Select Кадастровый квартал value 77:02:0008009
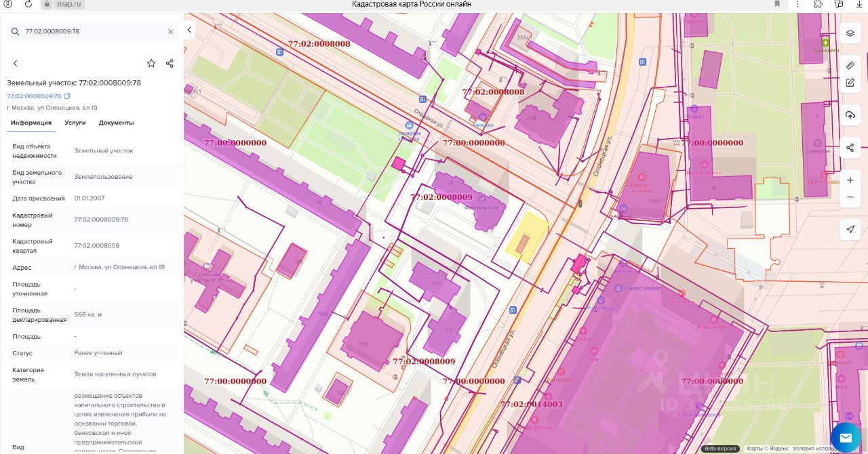The image size is (868, 454). click(96, 245)
